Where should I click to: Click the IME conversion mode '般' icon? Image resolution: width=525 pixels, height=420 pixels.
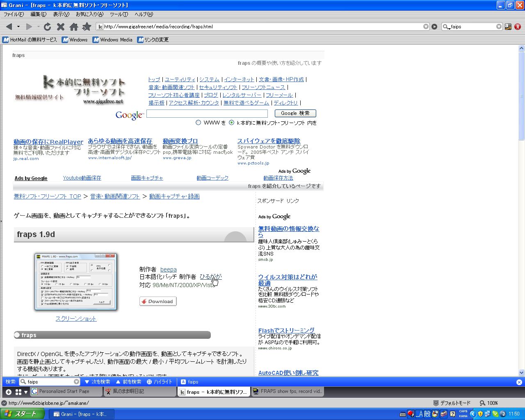(427, 414)
